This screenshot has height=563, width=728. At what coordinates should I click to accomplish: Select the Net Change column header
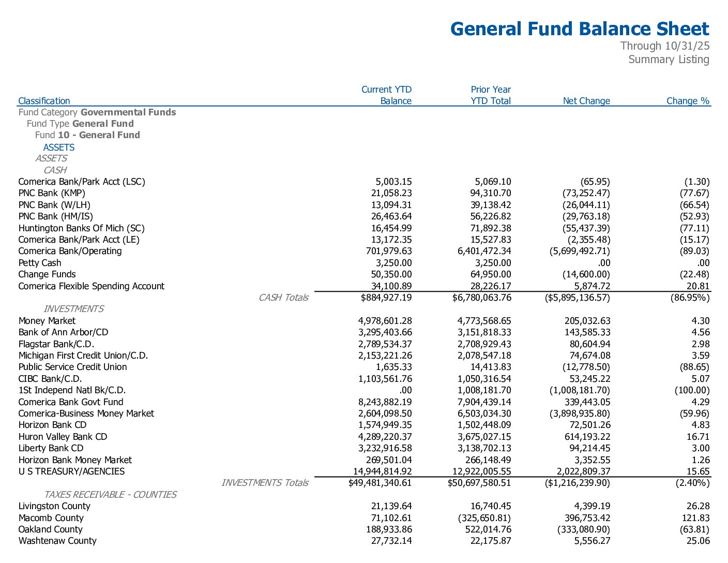pyautogui.click(x=586, y=101)
